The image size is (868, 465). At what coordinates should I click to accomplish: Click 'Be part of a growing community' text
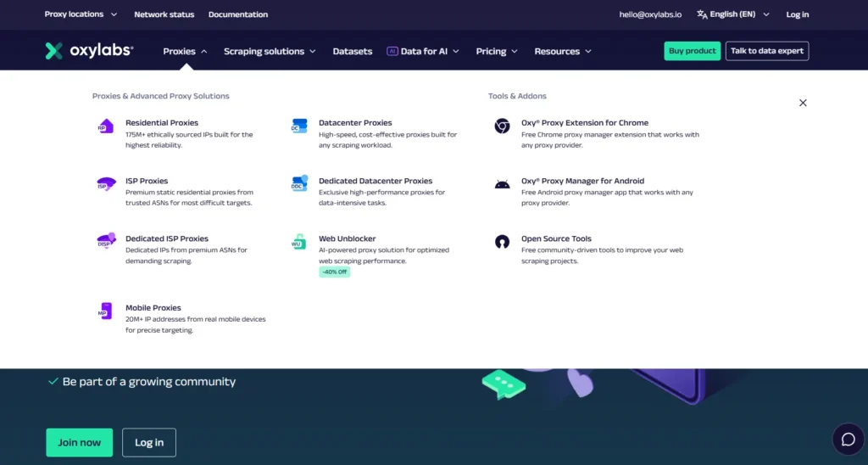tap(149, 381)
